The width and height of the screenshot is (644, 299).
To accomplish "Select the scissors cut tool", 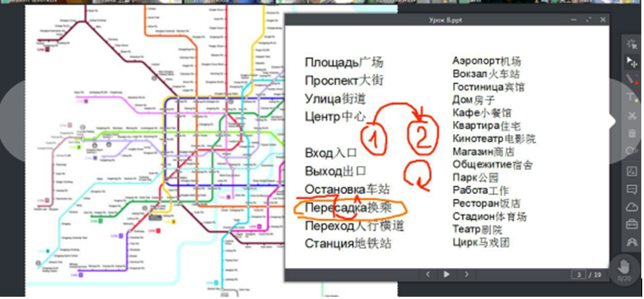I will pyautogui.click(x=632, y=115).
